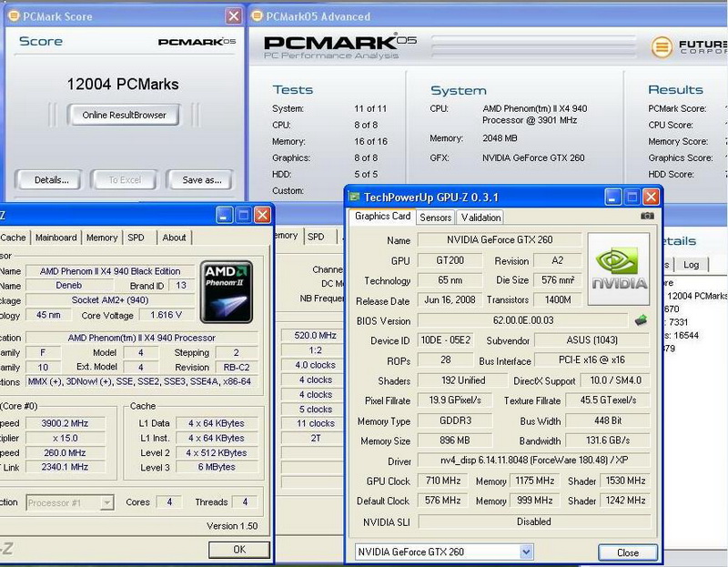Click the Default Clock 576 MHz value
The height and width of the screenshot is (567, 728).
coord(443,501)
